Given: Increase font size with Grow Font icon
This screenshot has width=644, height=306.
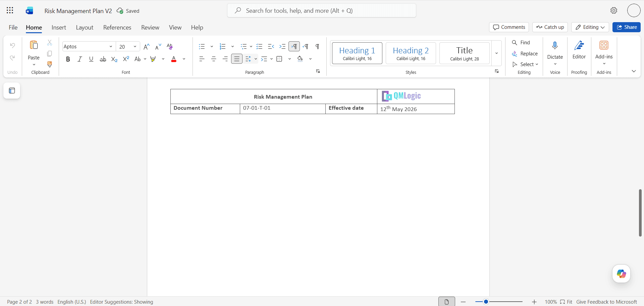Looking at the screenshot, I should pos(147,47).
